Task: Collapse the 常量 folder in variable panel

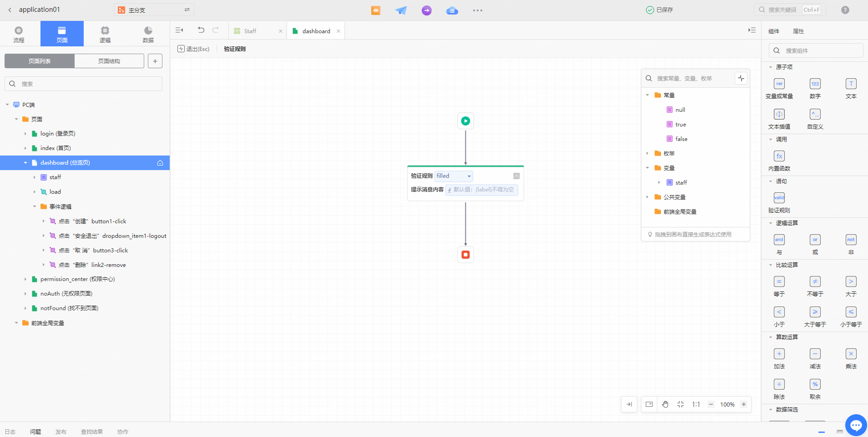Action: click(x=647, y=95)
